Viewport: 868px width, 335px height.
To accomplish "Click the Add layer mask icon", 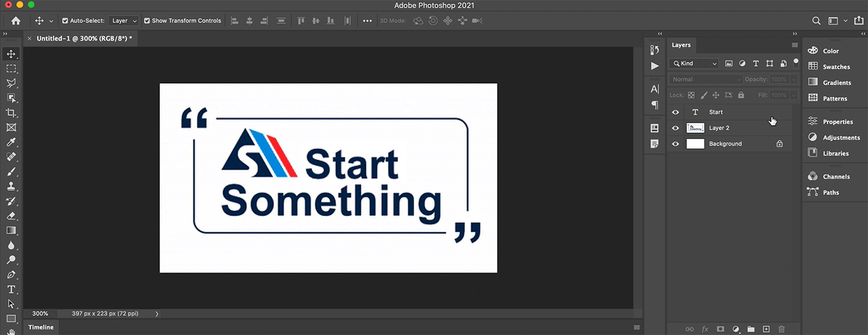I will pos(720,329).
